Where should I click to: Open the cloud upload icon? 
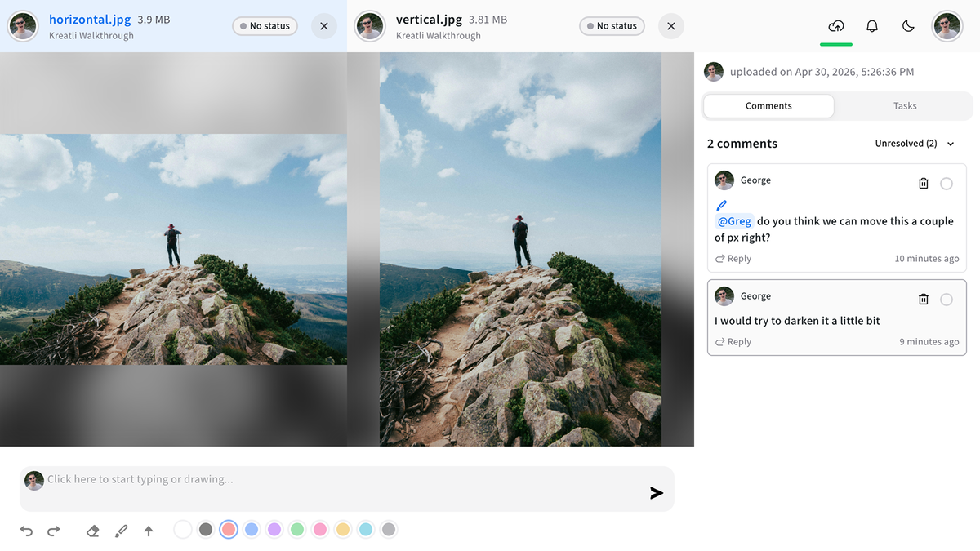(x=836, y=26)
